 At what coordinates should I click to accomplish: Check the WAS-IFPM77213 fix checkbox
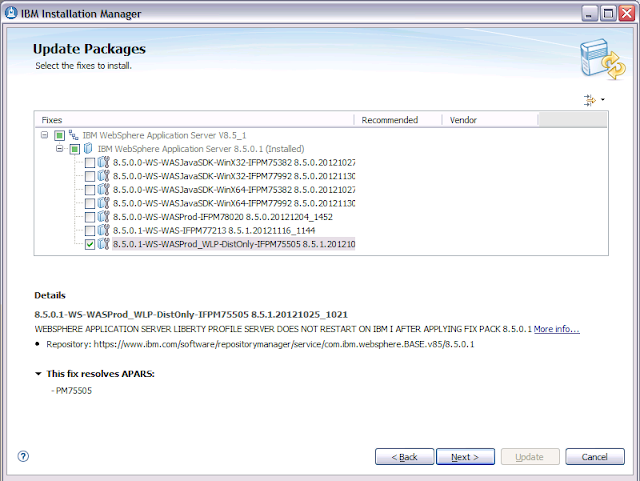pyautogui.click(x=90, y=231)
